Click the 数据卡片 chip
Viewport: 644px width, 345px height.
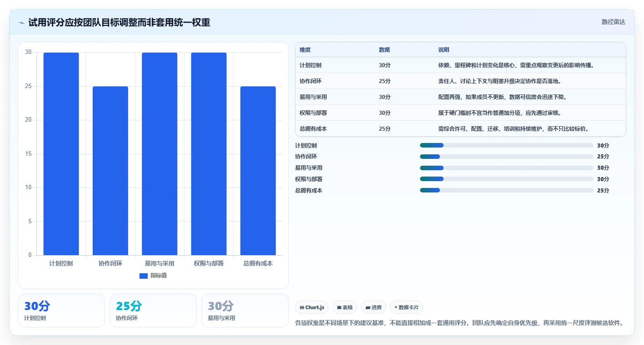point(406,307)
